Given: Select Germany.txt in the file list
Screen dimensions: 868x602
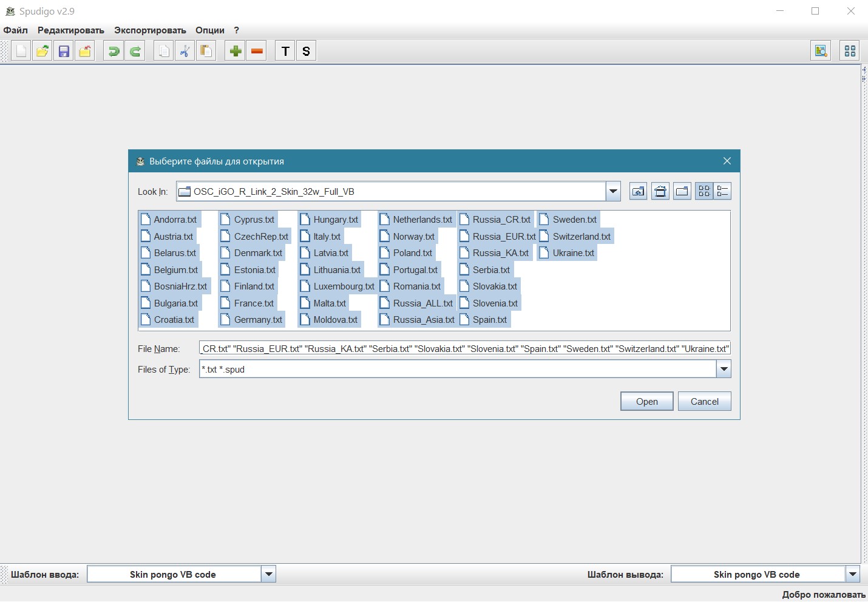Looking at the screenshot, I should coord(252,320).
